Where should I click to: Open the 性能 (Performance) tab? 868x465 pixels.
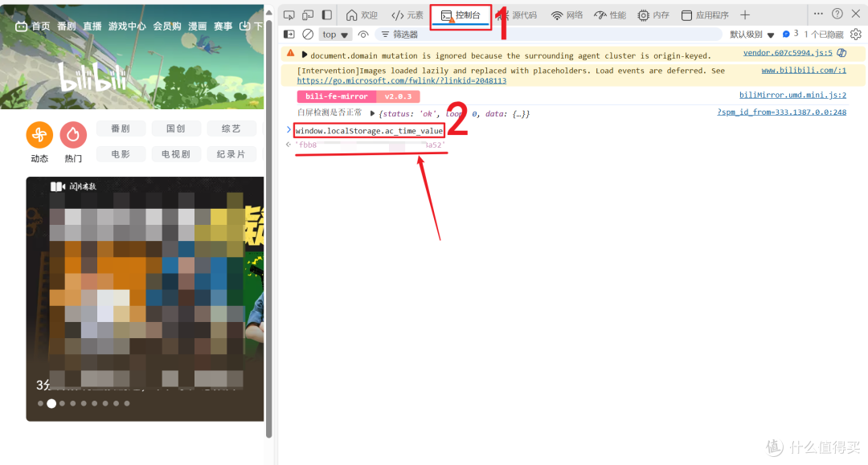click(x=609, y=15)
